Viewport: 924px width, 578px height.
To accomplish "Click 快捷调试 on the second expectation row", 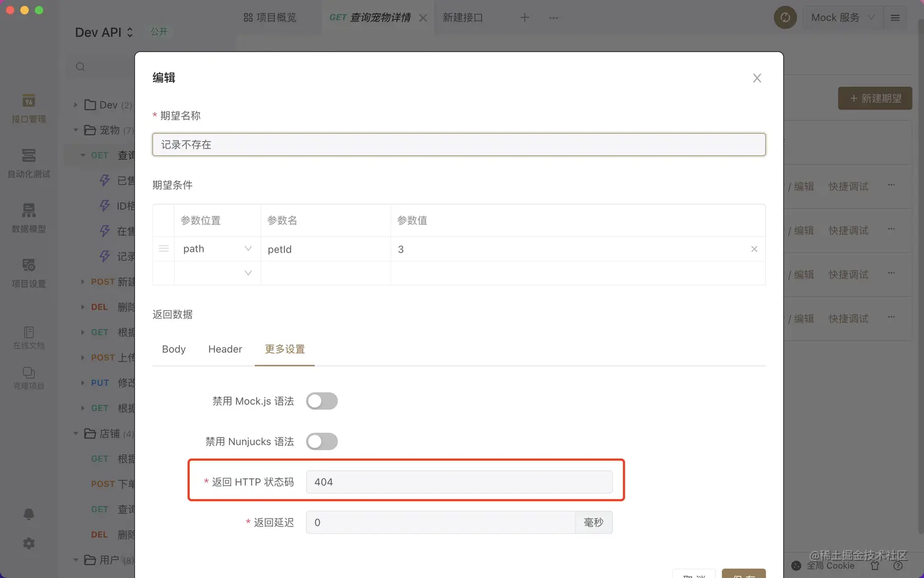I will tap(848, 231).
